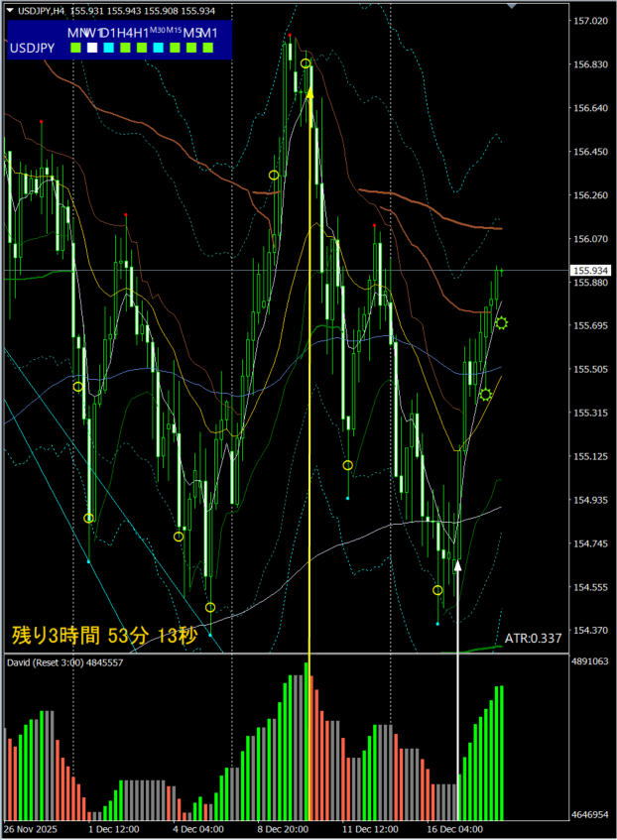
Task: Click the white W1 timeframe square
Action: click(92, 49)
